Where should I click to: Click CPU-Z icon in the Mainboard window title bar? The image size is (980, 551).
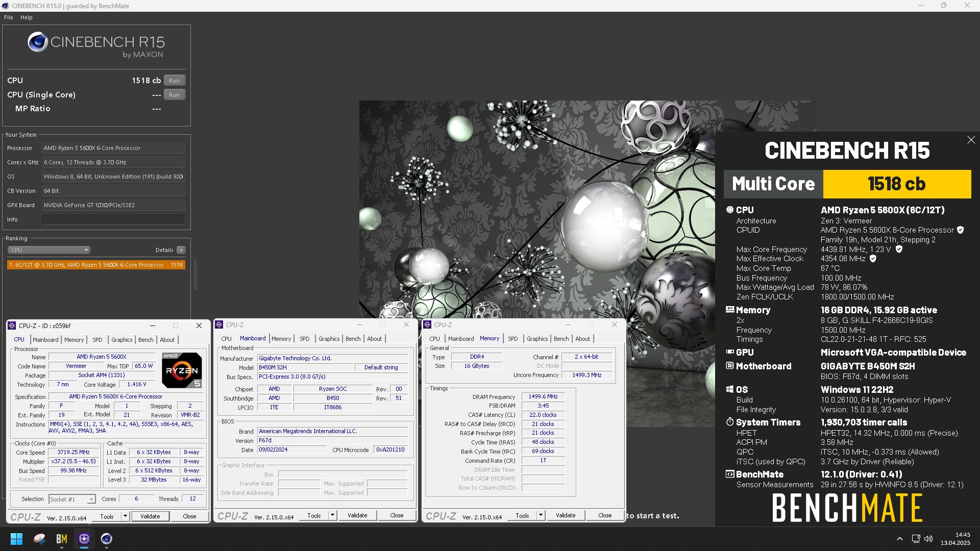[219, 324]
